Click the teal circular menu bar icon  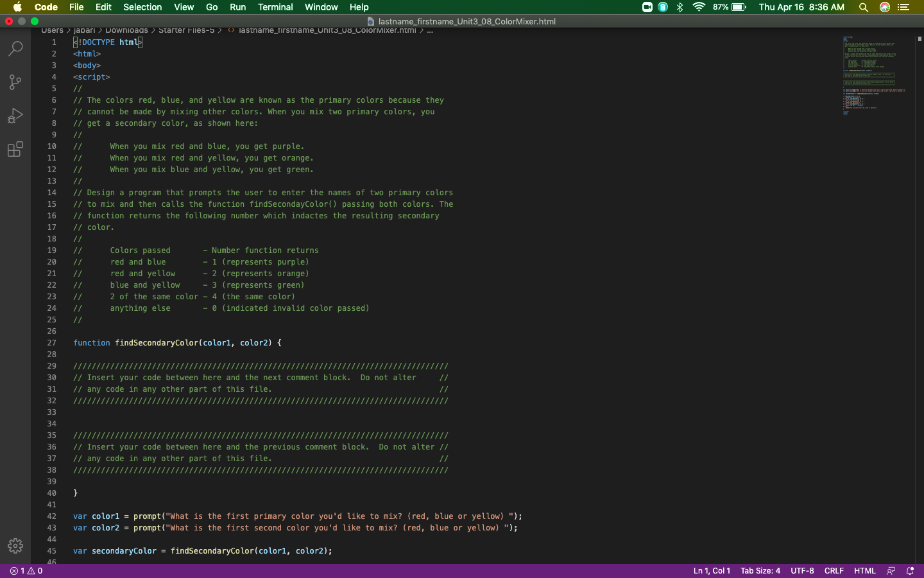tap(663, 7)
